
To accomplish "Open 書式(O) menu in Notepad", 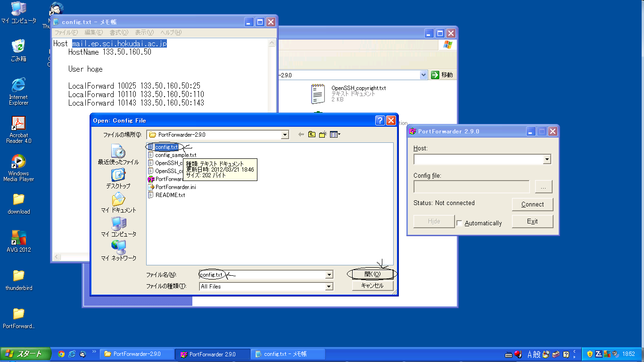I will tap(119, 33).
